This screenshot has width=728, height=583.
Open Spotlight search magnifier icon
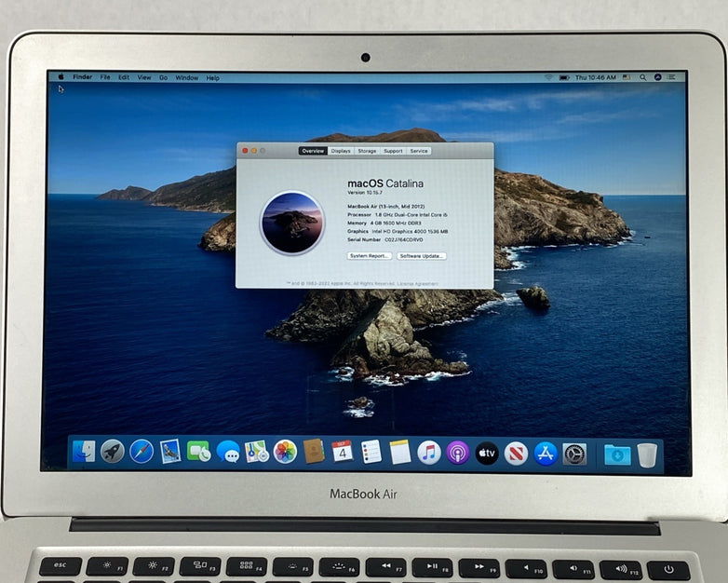642,77
